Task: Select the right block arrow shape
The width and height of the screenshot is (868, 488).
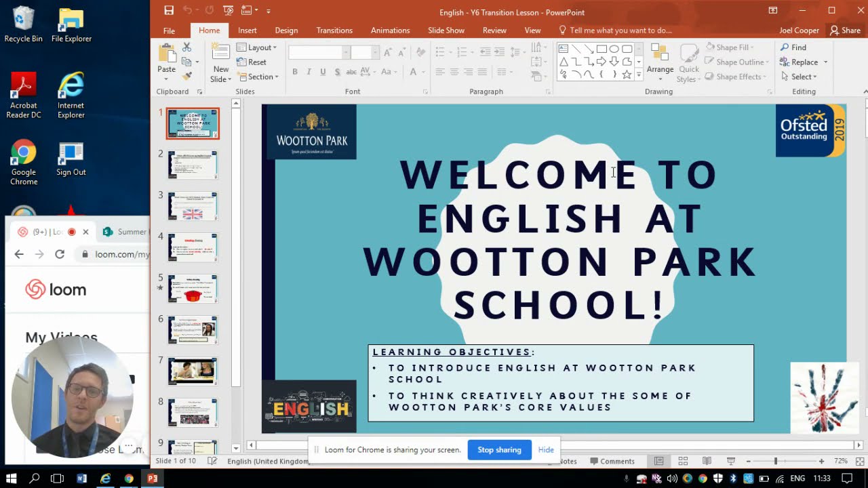Action: point(601,62)
